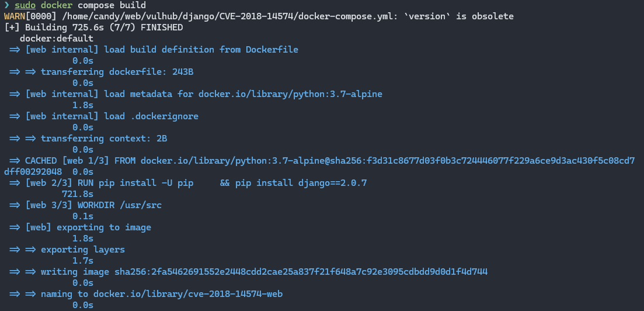This screenshot has height=311, width=644.
Task: Click the Building 725.6s FINISHED status line
Action: pos(93,27)
